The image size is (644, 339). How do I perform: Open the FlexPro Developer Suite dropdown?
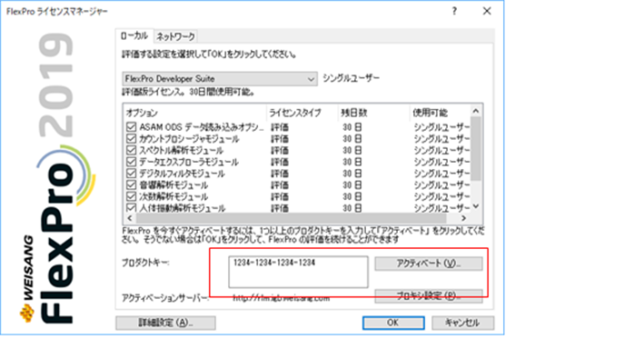tap(220, 79)
